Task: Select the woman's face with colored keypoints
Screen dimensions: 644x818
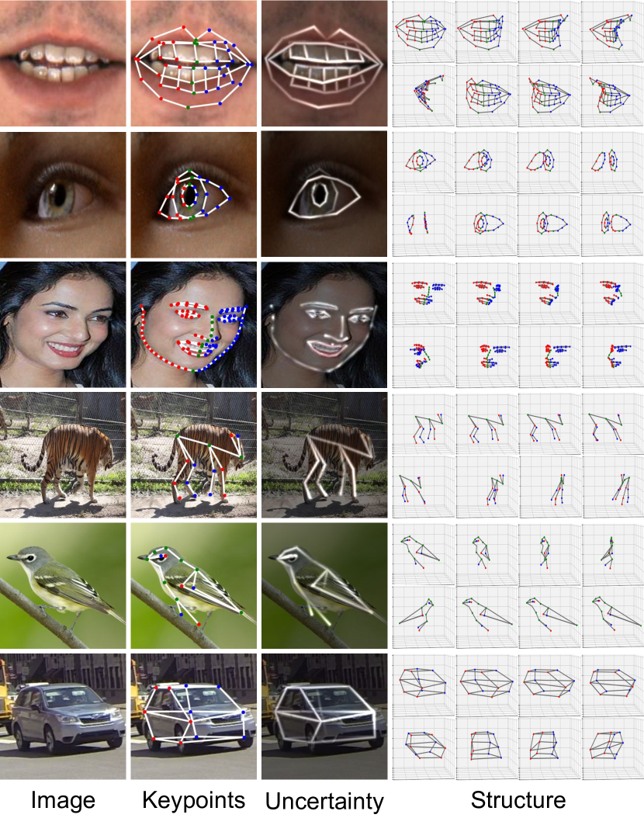Action: (x=193, y=324)
